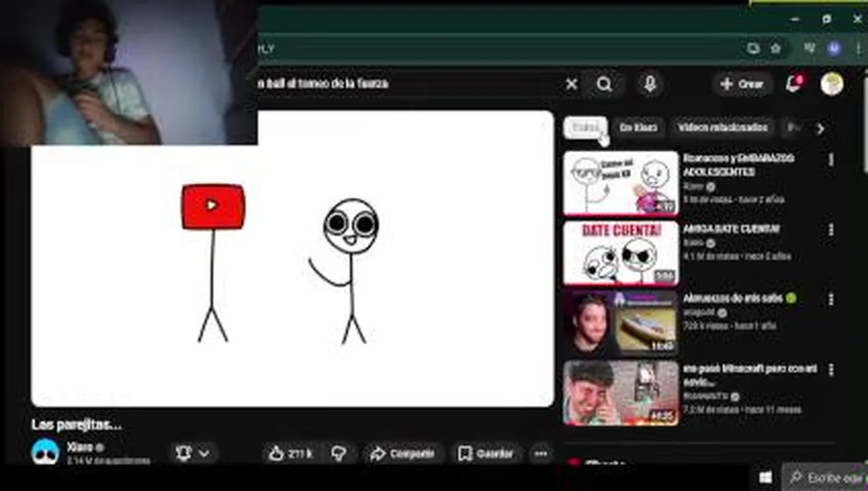Clear the YouTube search box text
The height and width of the screenshot is (491, 868).
[x=571, y=84]
